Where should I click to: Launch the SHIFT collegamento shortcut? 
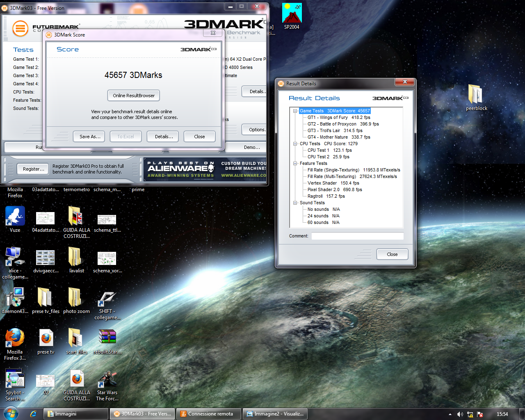coord(107,306)
